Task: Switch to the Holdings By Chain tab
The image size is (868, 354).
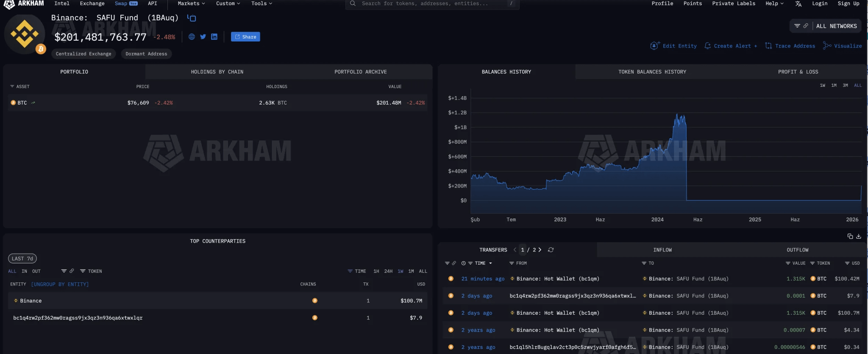Action: pos(217,72)
